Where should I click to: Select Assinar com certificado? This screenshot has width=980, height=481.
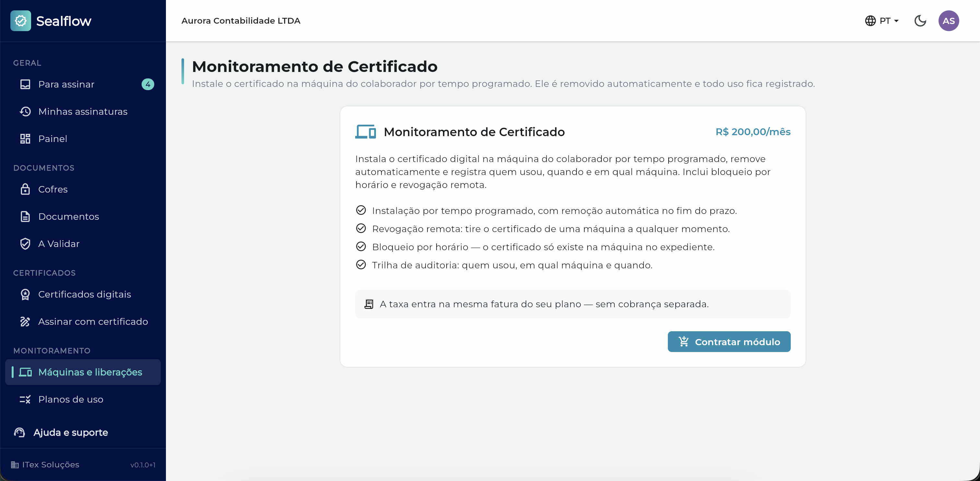[83, 322]
